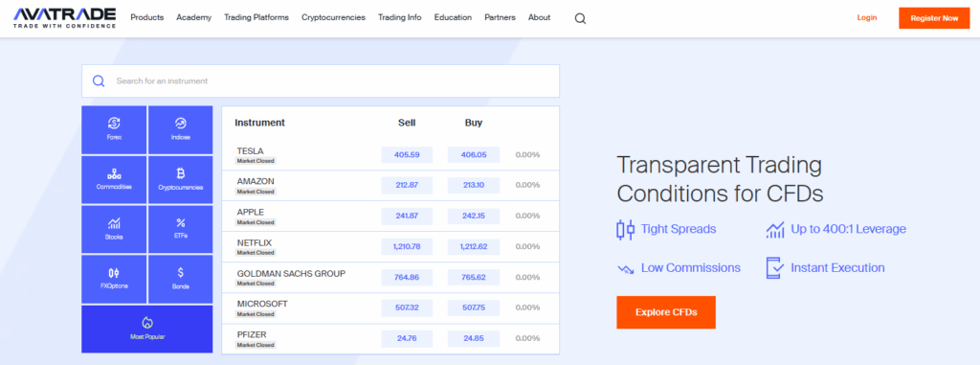Select the Bonds dollar tile
The width and height of the screenshot is (980, 365).
(x=181, y=279)
